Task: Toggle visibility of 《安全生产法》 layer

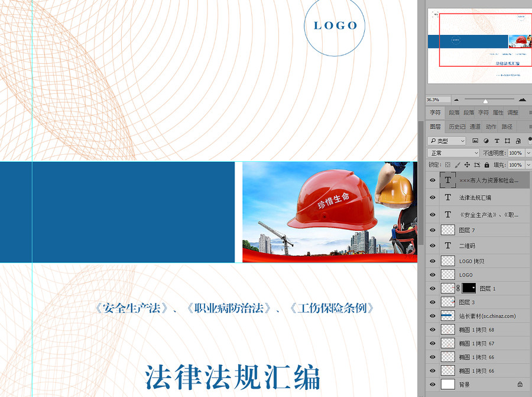Action: (x=433, y=214)
